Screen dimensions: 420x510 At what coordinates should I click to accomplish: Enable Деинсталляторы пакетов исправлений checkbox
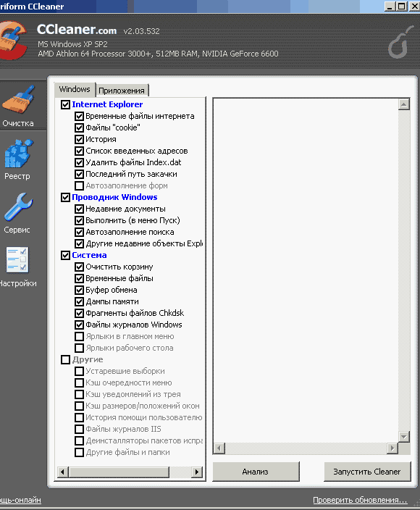pos(79,440)
